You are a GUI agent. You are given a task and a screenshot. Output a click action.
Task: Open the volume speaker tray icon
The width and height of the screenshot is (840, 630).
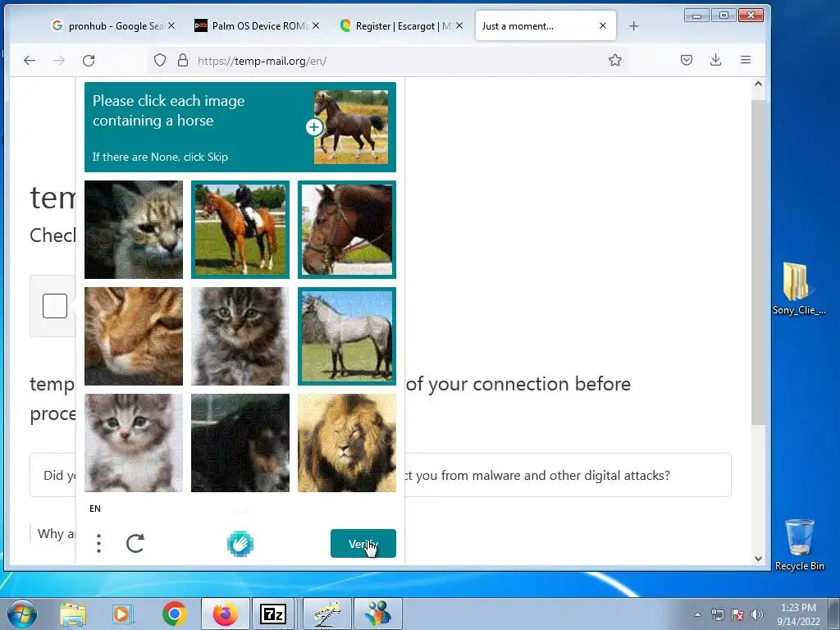tap(757, 614)
